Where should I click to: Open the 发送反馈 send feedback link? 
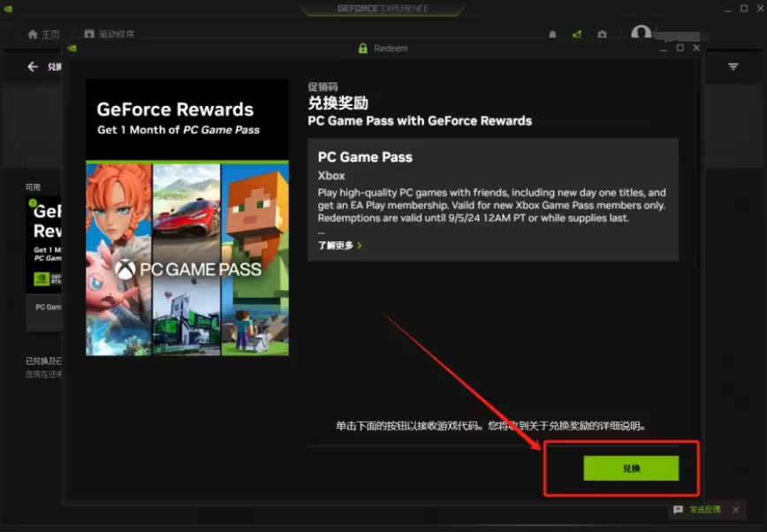[x=705, y=510]
